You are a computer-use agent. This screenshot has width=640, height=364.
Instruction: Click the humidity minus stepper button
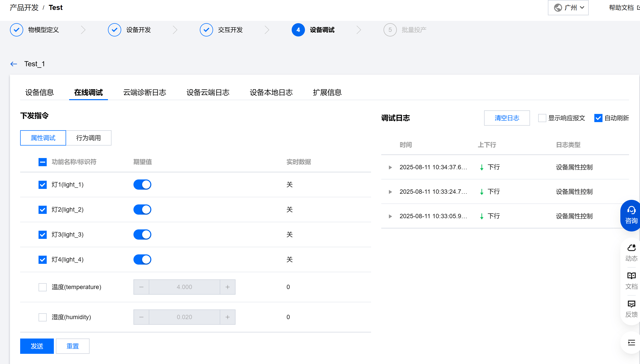(x=141, y=317)
